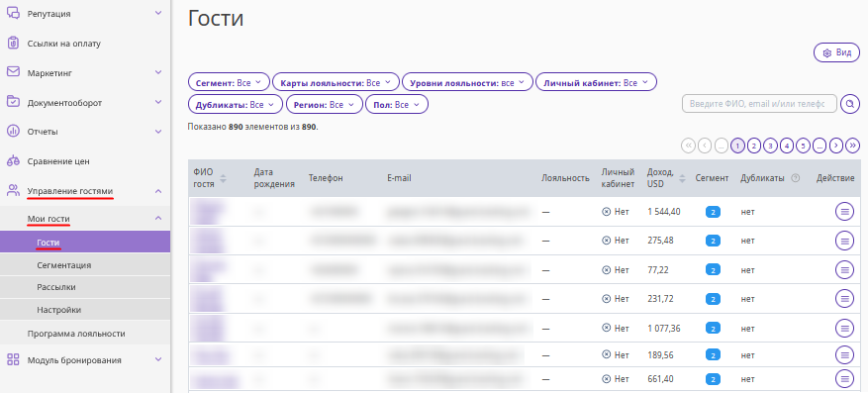Open action menu for row with 1 544,40
Screen dimensions: 868x393
pyautogui.click(x=844, y=211)
